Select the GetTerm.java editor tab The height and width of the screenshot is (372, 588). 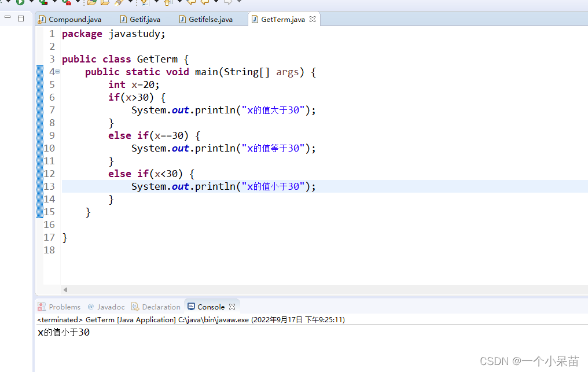pos(283,19)
